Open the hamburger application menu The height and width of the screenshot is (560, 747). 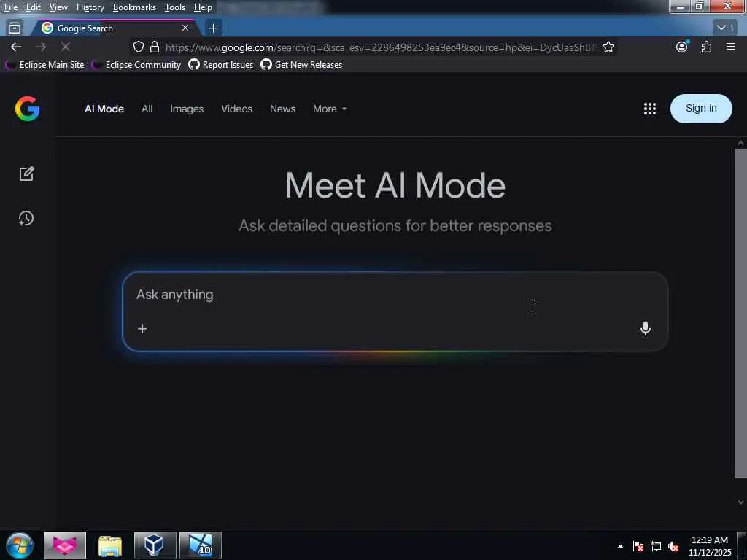tap(731, 47)
